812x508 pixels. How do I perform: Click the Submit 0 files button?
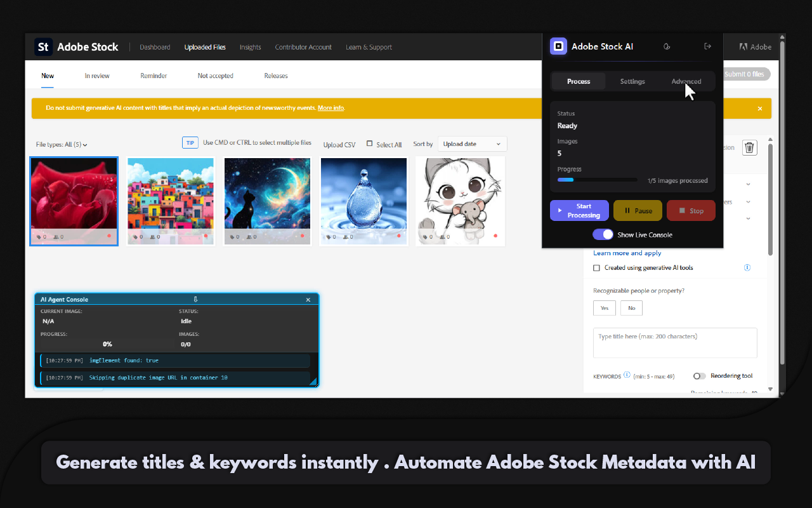[x=747, y=74]
